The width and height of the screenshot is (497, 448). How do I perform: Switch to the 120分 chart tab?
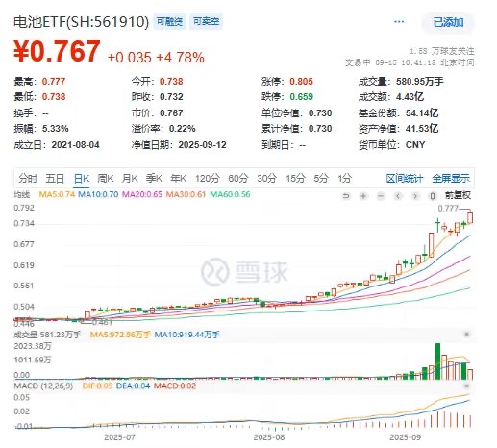[208, 178]
